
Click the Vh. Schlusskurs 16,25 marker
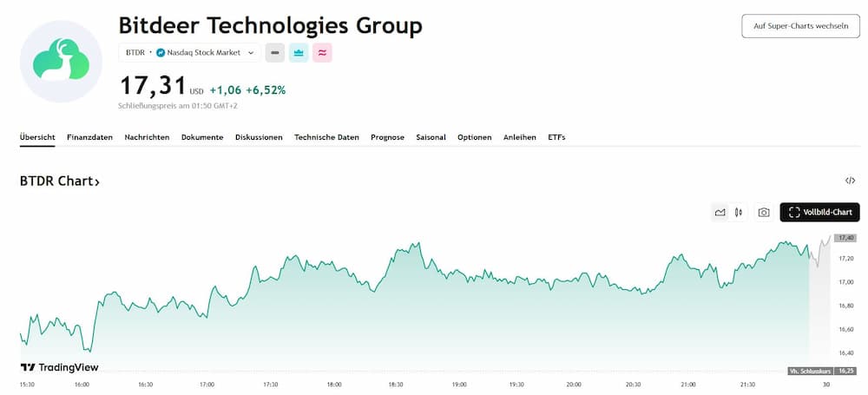[822, 371]
